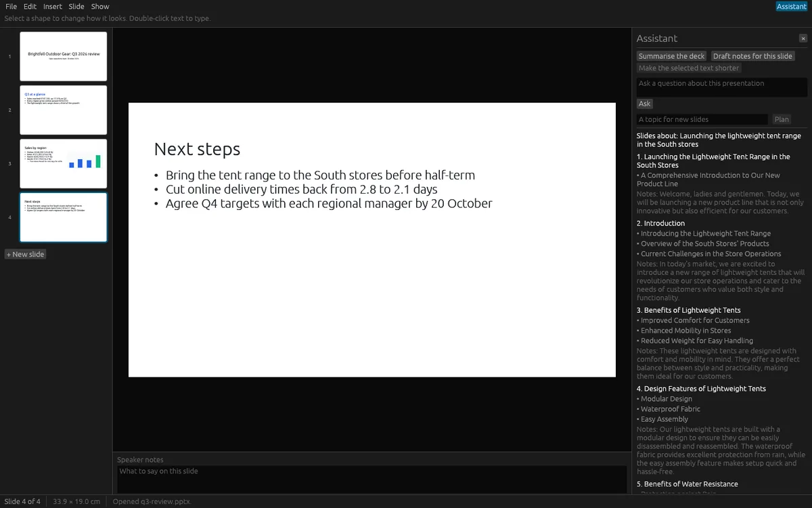
Task: Click the Speaker notes label
Action: (140, 460)
